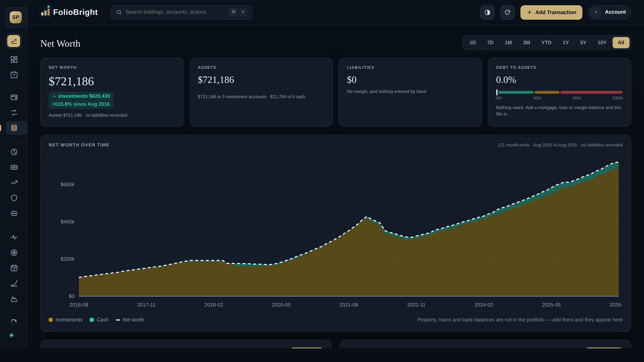Open the transfers arrows sidebar icon
Viewport: 644px width, 362px height.
[14, 113]
